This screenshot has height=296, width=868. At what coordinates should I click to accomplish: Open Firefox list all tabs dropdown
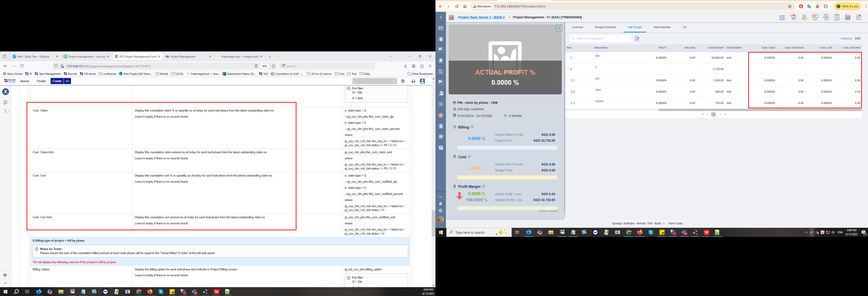[391, 57]
